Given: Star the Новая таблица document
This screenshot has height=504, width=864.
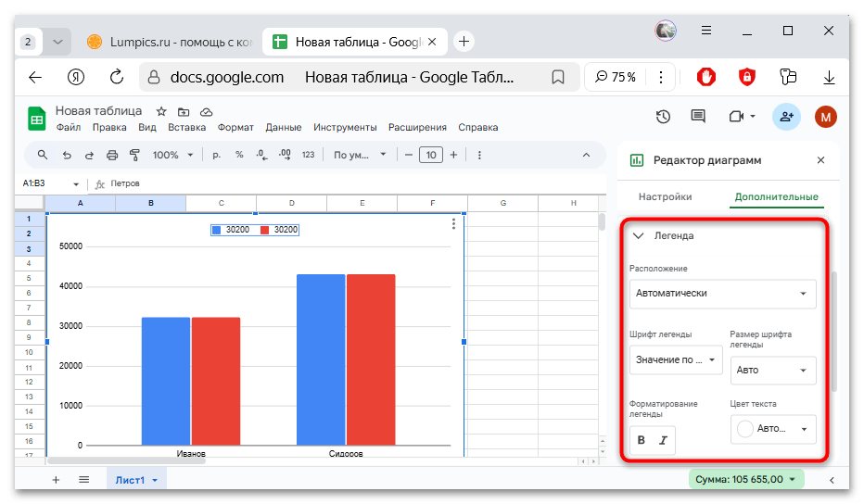Looking at the screenshot, I should (160, 111).
